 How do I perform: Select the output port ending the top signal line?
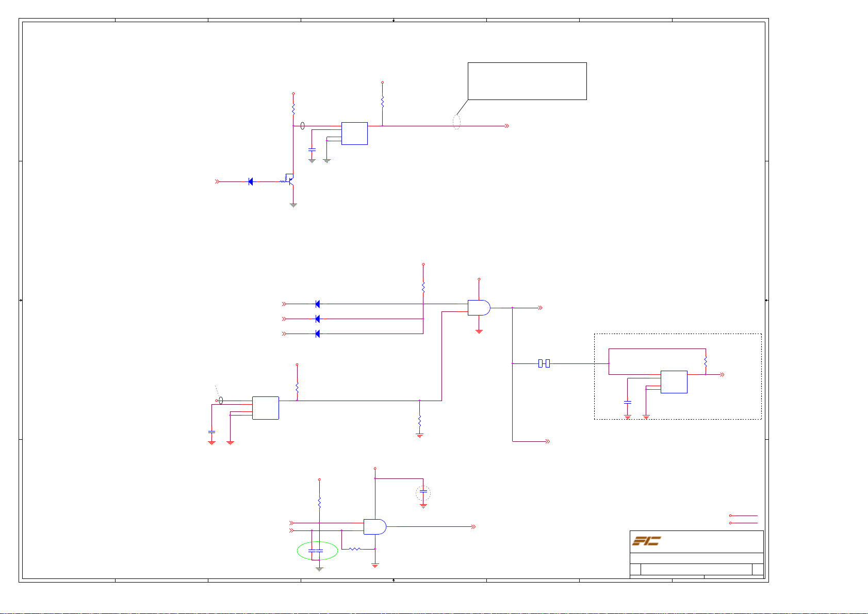click(507, 126)
